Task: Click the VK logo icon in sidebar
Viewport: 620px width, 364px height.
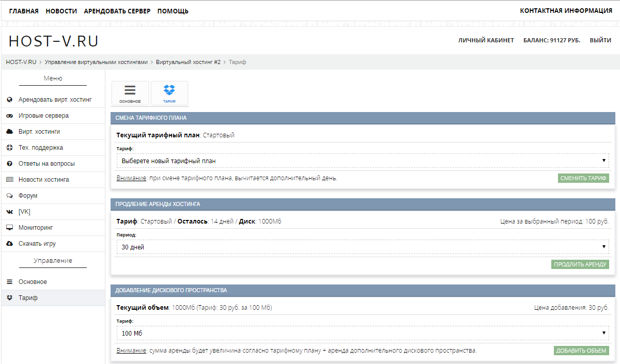Action: coord(9,212)
